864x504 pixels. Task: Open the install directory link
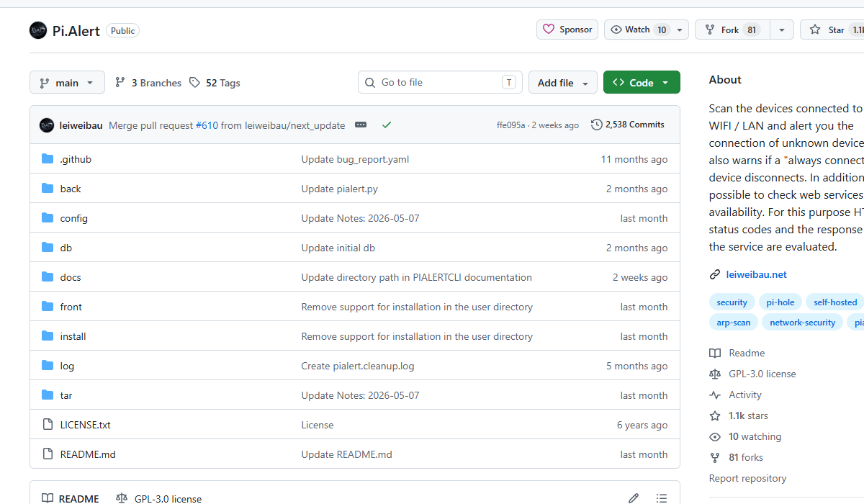point(73,336)
